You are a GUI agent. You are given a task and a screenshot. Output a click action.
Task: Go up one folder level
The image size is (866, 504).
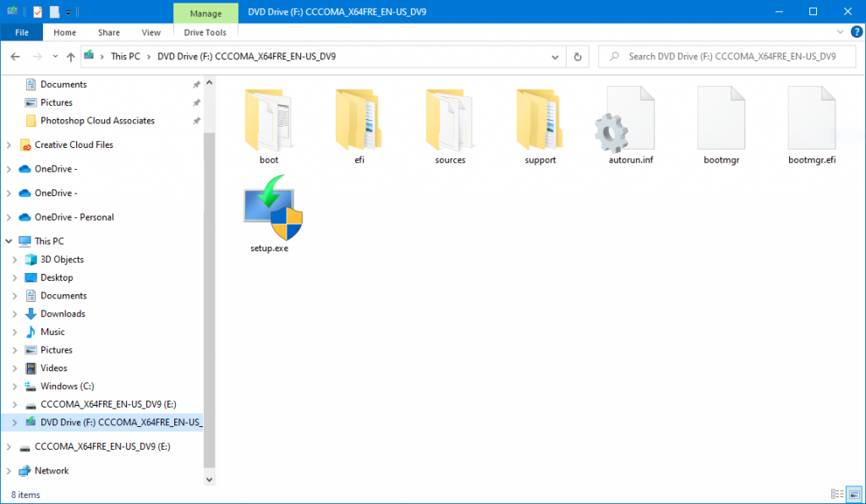click(x=71, y=57)
